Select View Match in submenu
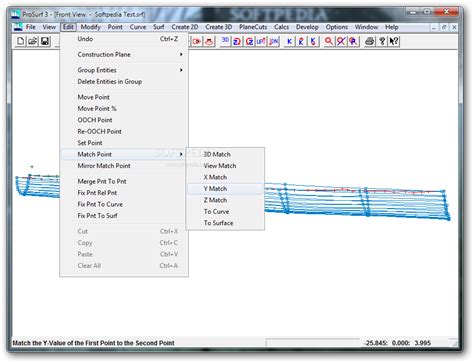The width and height of the screenshot is (474, 363). coord(225,166)
